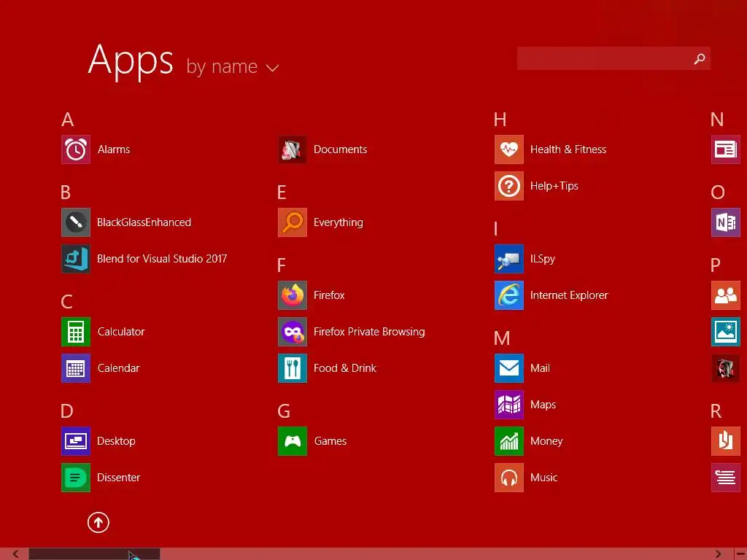Screen dimensions: 747x560
Task: Click the 'Help+Tips' label
Action: click(x=554, y=186)
